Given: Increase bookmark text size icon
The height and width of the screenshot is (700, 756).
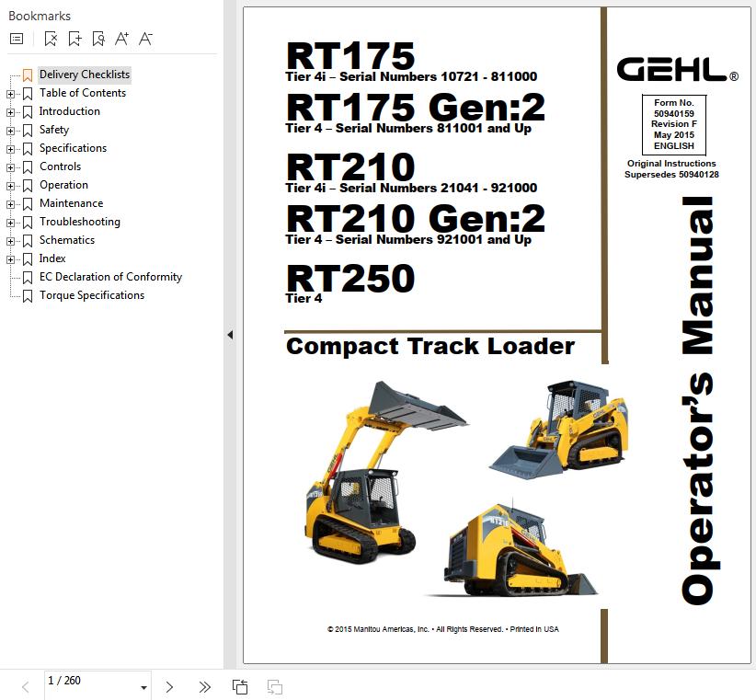Looking at the screenshot, I should pyautogui.click(x=121, y=39).
